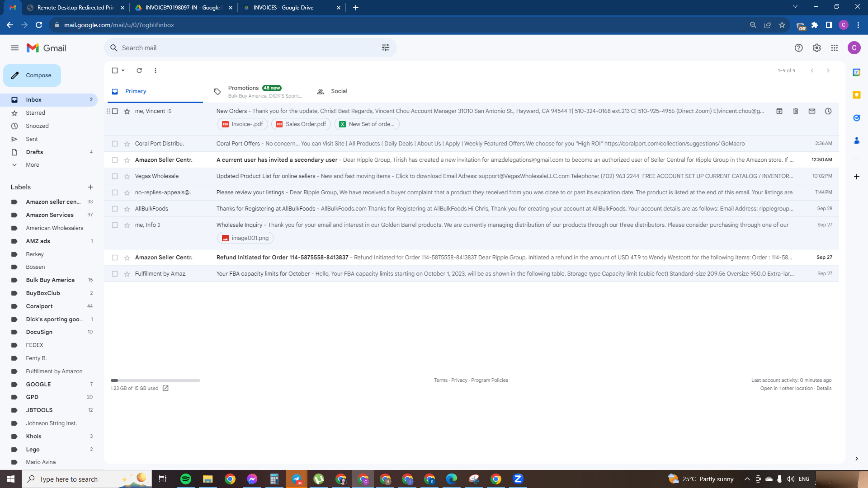Viewport: 868px width, 488px height.
Task: Open Gmail Support help icon
Action: [799, 48]
